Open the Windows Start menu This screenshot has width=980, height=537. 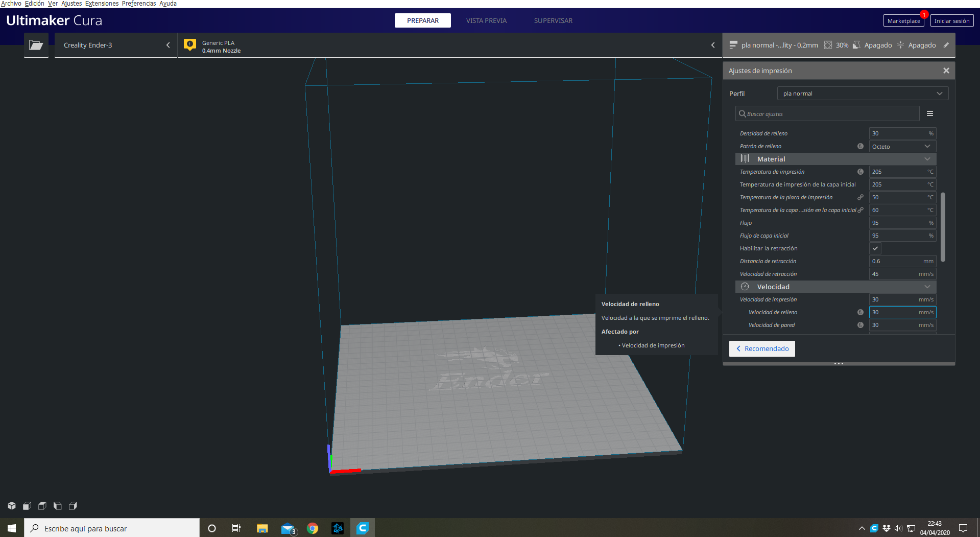tap(12, 528)
